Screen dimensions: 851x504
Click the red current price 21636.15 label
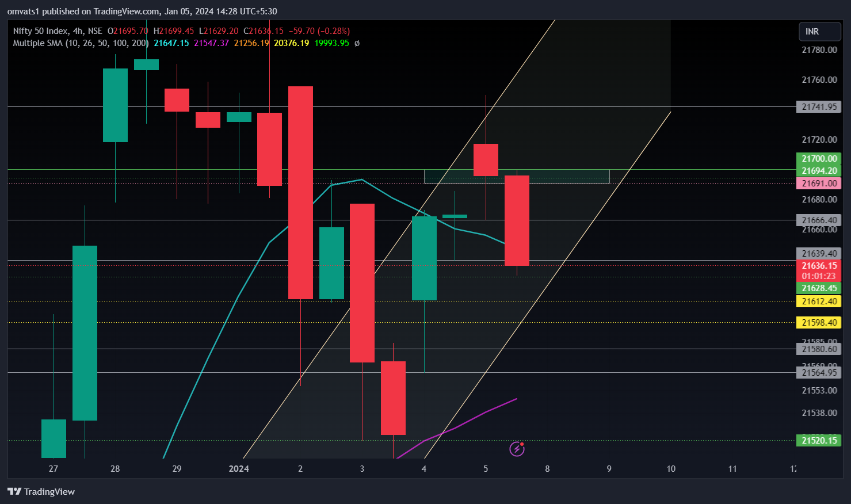click(x=819, y=266)
